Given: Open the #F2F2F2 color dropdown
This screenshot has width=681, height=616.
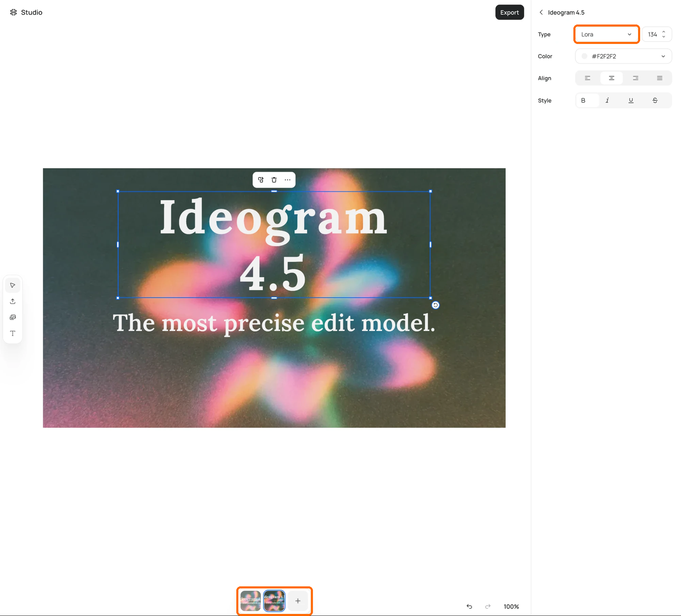Looking at the screenshot, I should pos(624,56).
